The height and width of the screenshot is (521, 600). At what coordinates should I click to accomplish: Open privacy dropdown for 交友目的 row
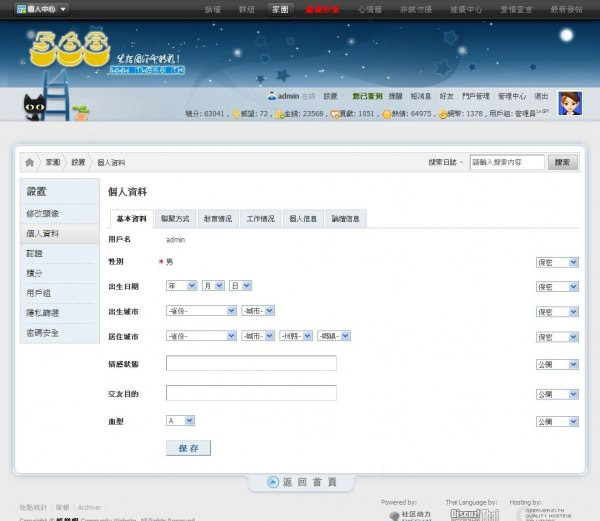click(x=557, y=394)
